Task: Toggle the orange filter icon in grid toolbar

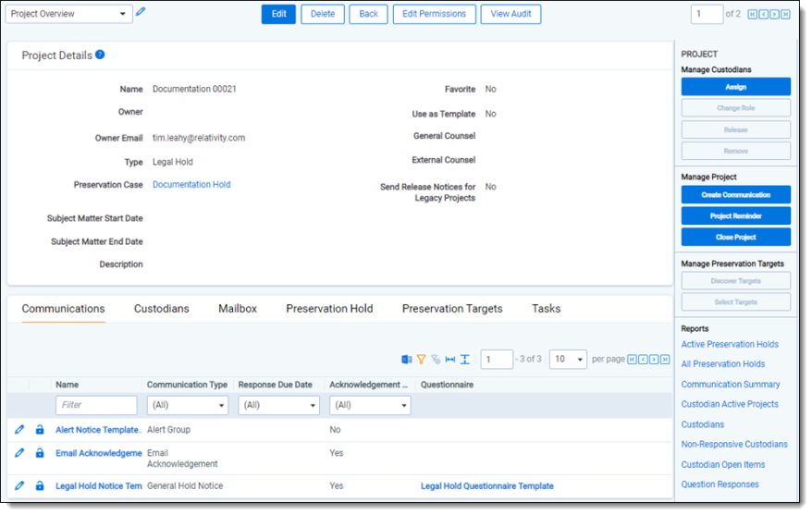Action: point(421,360)
